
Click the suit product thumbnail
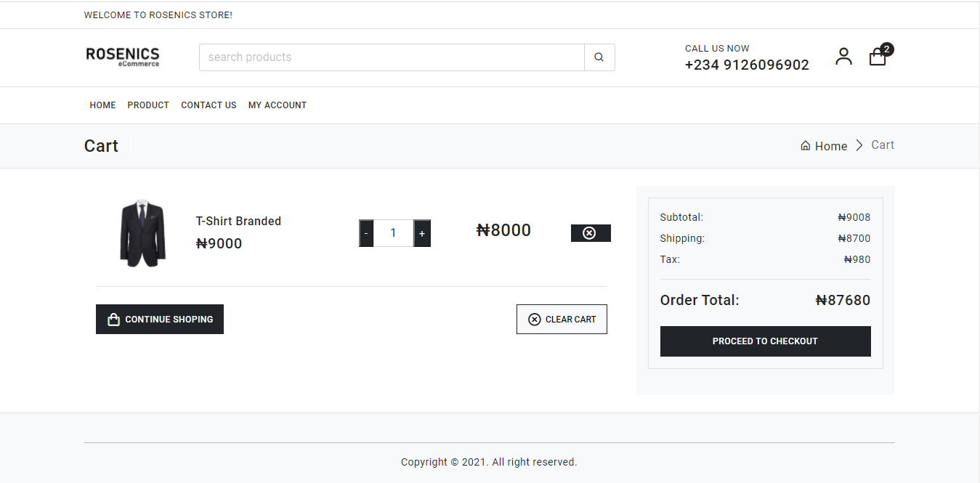142,233
